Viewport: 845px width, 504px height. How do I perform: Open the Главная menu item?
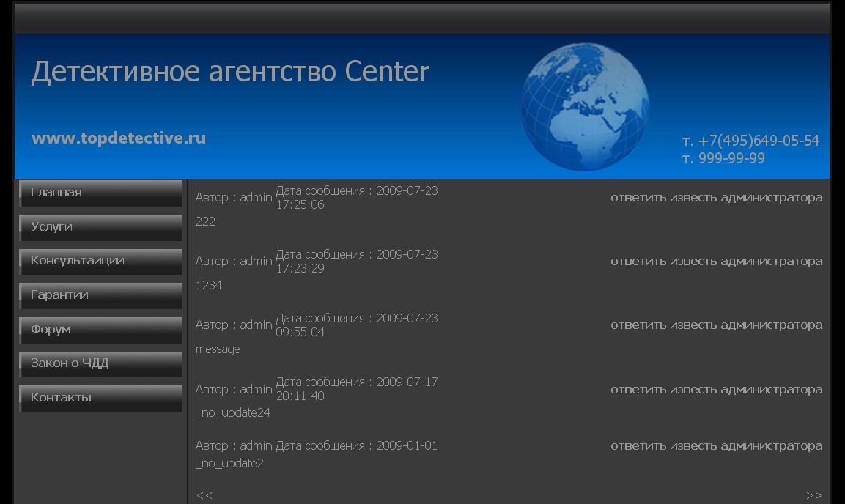pos(100,193)
